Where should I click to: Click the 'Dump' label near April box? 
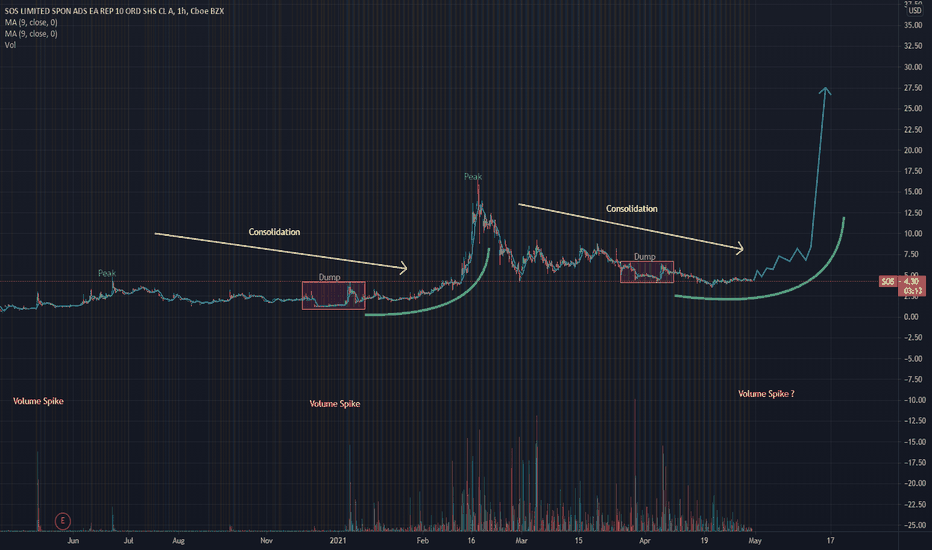(x=644, y=257)
